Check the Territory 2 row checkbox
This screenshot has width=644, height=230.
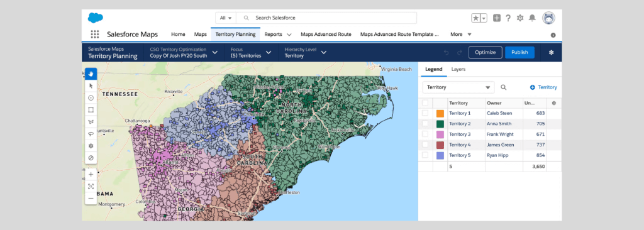425,124
